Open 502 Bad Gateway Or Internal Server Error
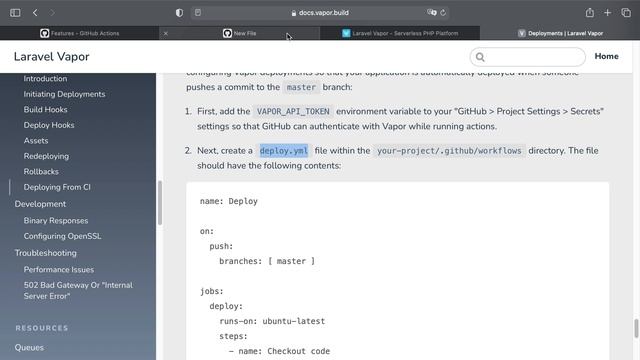Viewport: 640px width, 360px height. (x=78, y=290)
